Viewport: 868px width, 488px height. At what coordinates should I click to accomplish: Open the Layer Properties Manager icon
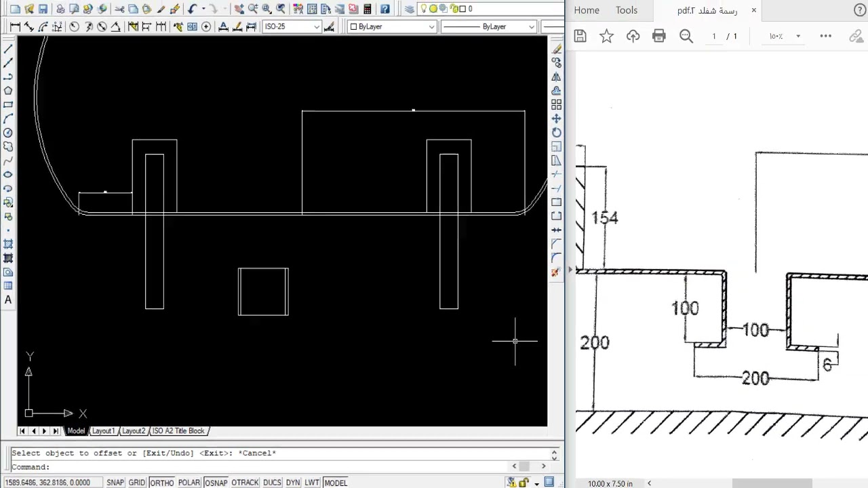[410, 9]
